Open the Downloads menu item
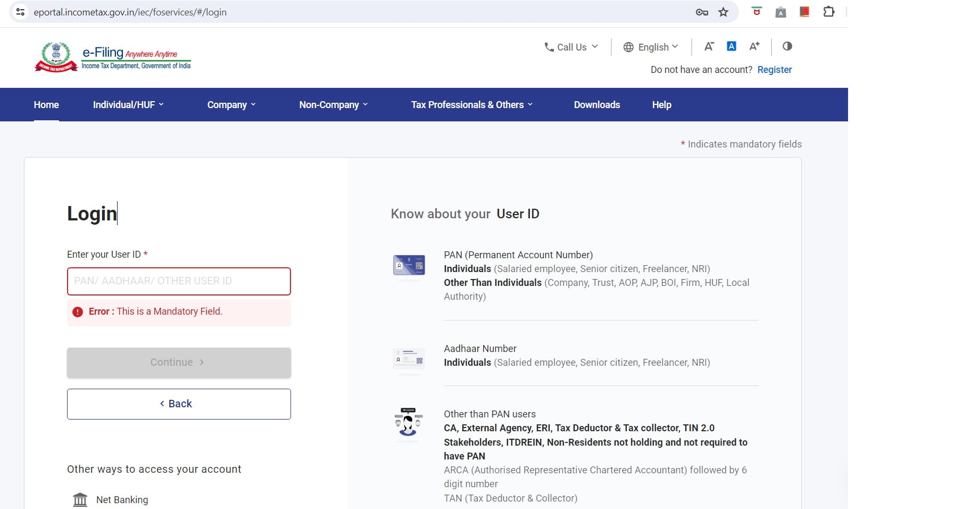 [x=597, y=105]
